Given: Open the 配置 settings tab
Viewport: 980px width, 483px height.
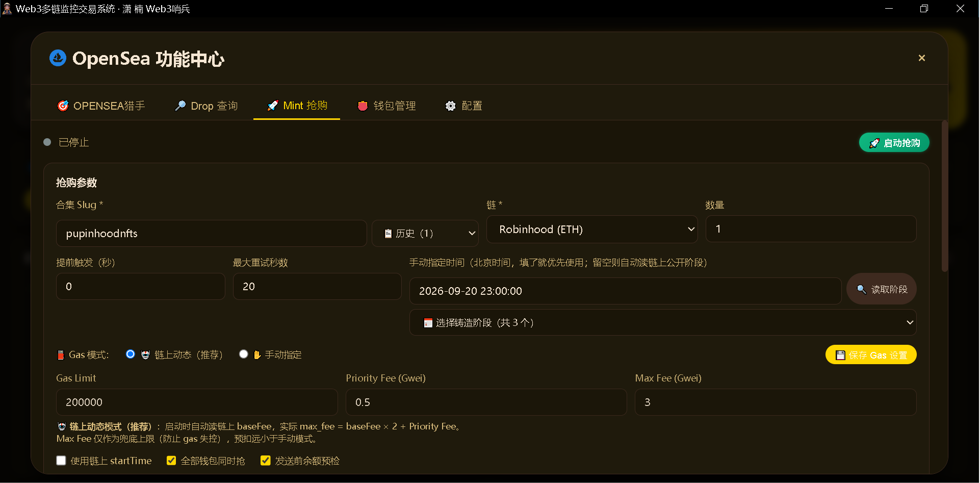Looking at the screenshot, I should [463, 106].
